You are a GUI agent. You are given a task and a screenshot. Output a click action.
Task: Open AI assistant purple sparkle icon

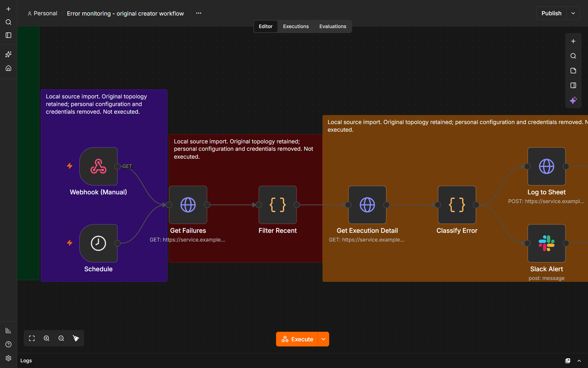573,100
